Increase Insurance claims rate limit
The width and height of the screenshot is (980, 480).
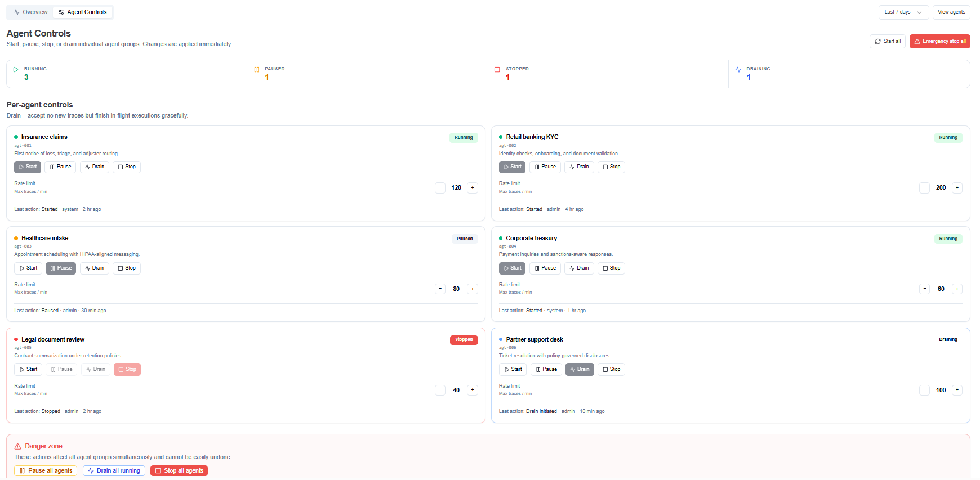coord(473,188)
